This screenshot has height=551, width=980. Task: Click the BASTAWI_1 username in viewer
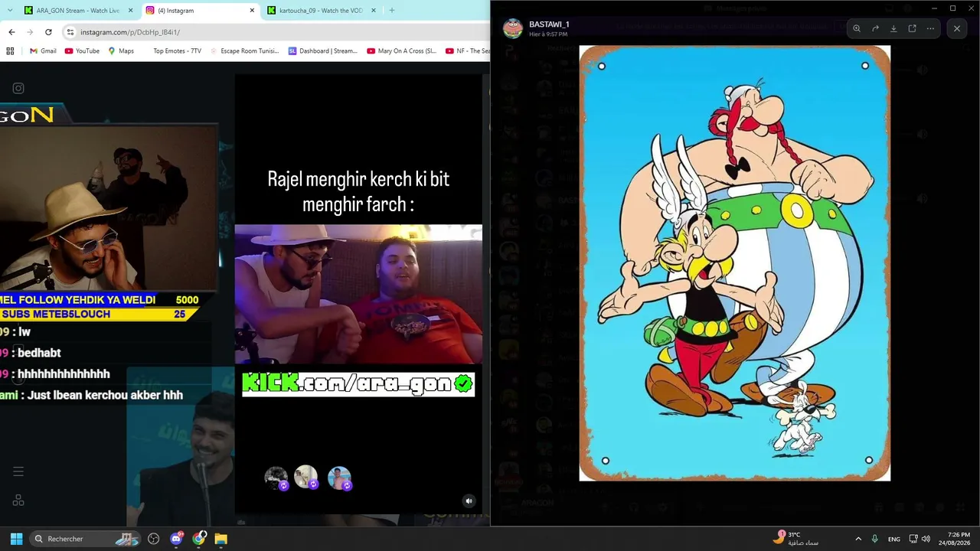[549, 24]
